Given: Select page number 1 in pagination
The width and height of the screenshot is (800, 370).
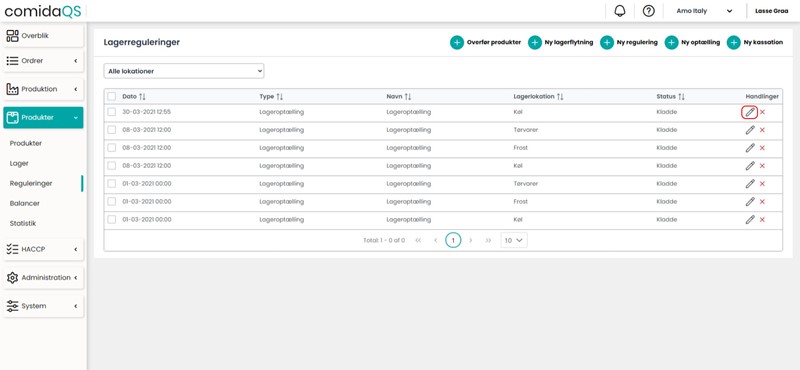Looking at the screenshot, I should pyautogui.click(x=453, y=240).
